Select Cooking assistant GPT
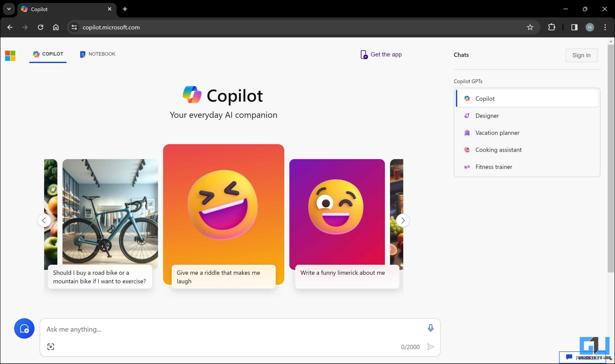Image resolution: width=615 pixels, height=364 pixels. (527, 150)
